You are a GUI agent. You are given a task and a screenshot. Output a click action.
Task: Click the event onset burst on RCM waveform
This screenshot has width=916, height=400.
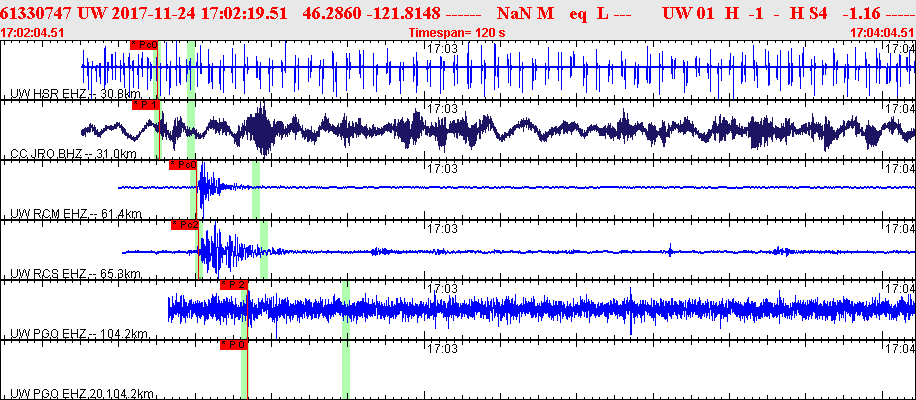[x=206, y=187]
